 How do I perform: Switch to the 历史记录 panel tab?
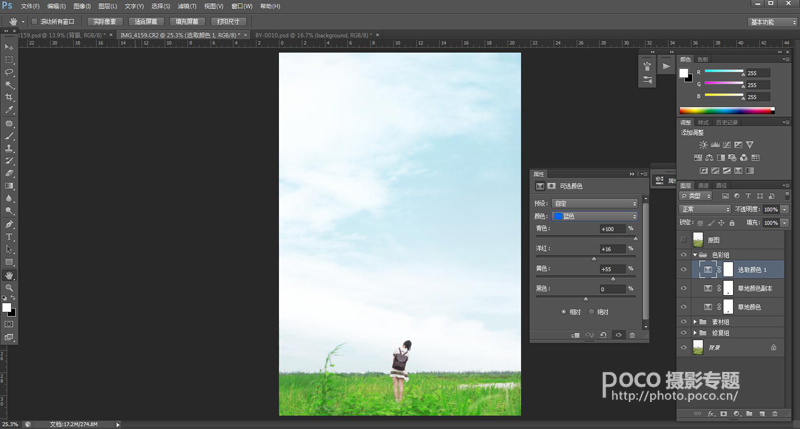click(727, 122)
